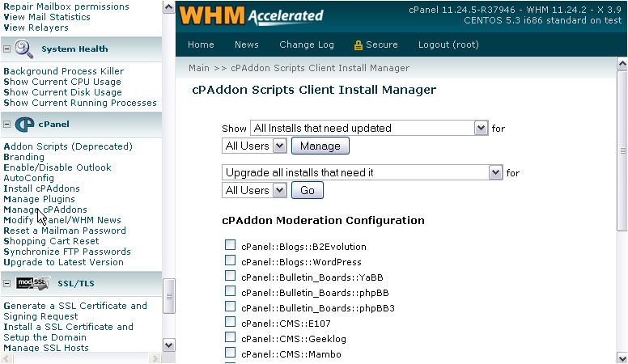Open Manage Plugins link

point(39,199)
